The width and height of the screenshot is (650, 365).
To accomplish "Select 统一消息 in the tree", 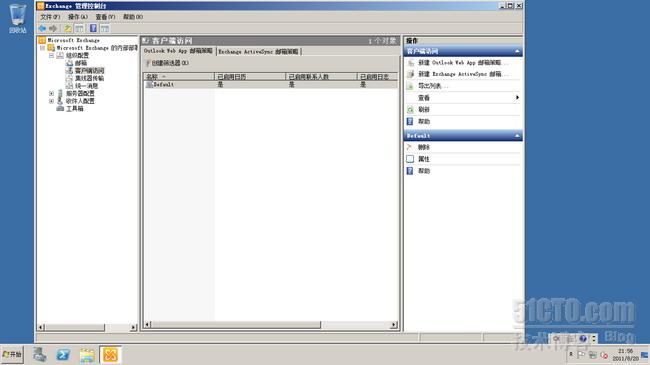I will coord(87,86).
